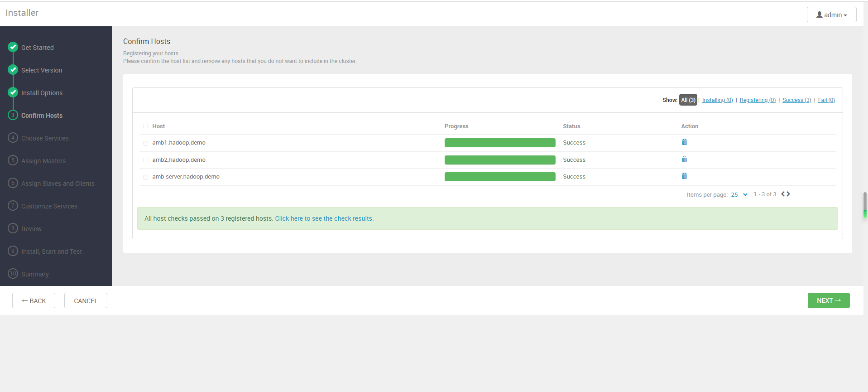Click Install, Start and Test step label
The width and height of the screenshot is (868, 392).
(52, 252)
